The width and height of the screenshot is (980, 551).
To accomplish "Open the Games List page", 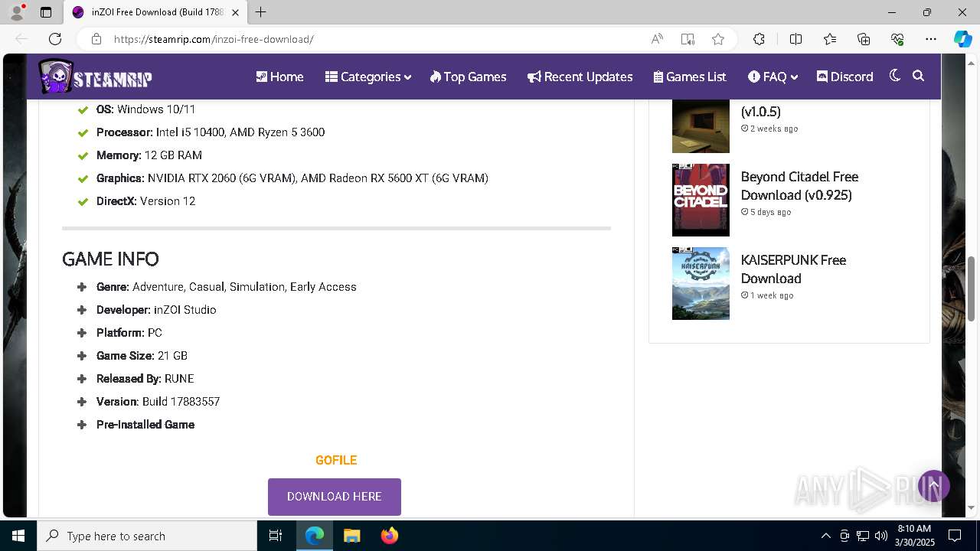I will [x=690, y=77].
